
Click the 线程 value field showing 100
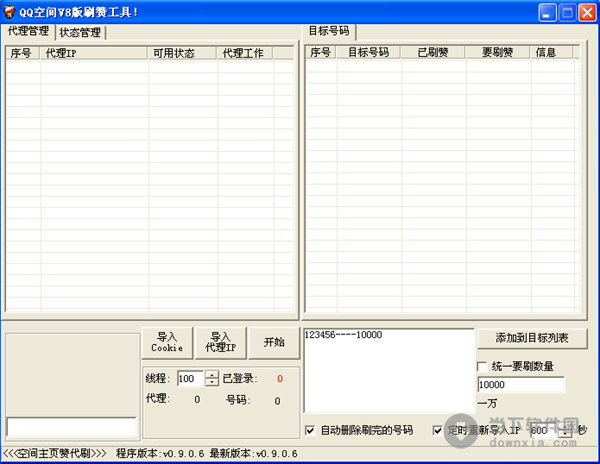click(x=191, y=379)
